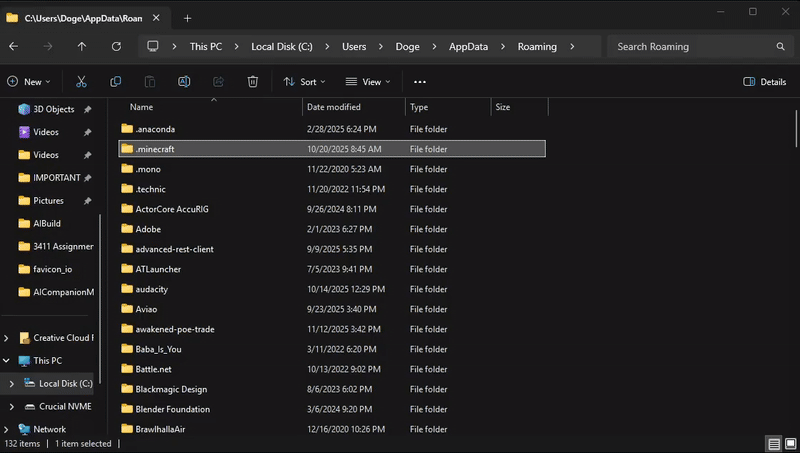Select the .mono folder
The width and height of the screenshot is (800, 453).
332,169
